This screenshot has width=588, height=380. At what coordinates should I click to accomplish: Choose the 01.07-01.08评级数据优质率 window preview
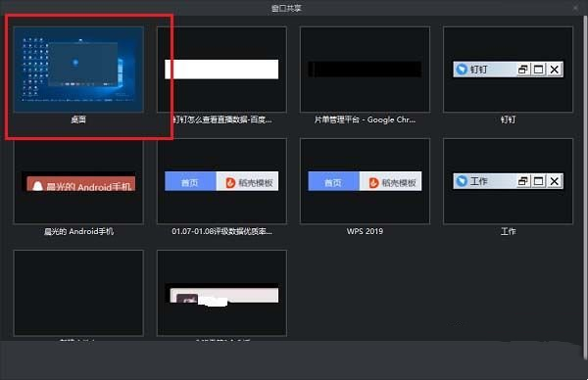(221, 181)
